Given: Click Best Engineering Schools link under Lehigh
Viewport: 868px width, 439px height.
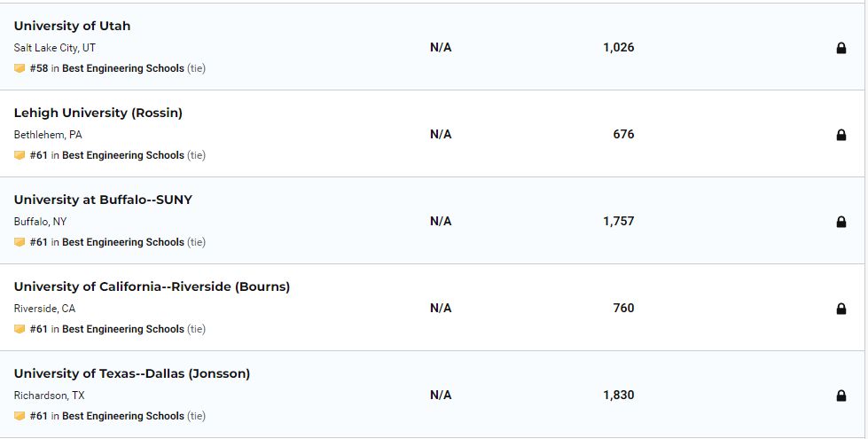Looking at the screenshot, I should pyautogui.click(x=123, y=155).
